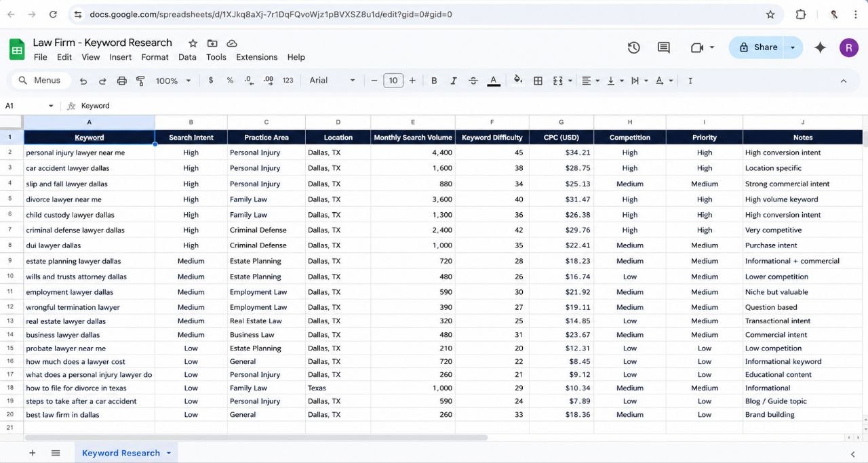Viewport: 868px width, 463px height.
Task: Bookmark this page star icon
Action: coord(770,14)
